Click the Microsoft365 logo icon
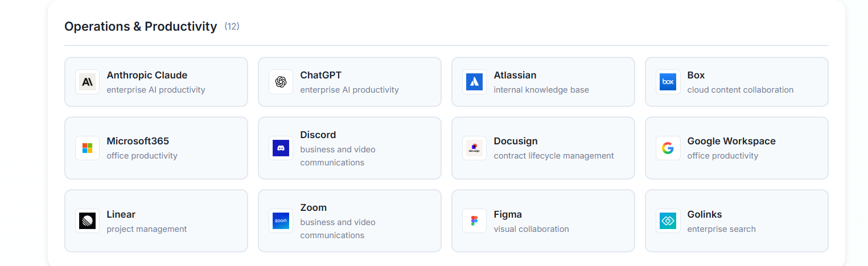The width and height of the screenshot is (868, 266). [x=87, y=148]
